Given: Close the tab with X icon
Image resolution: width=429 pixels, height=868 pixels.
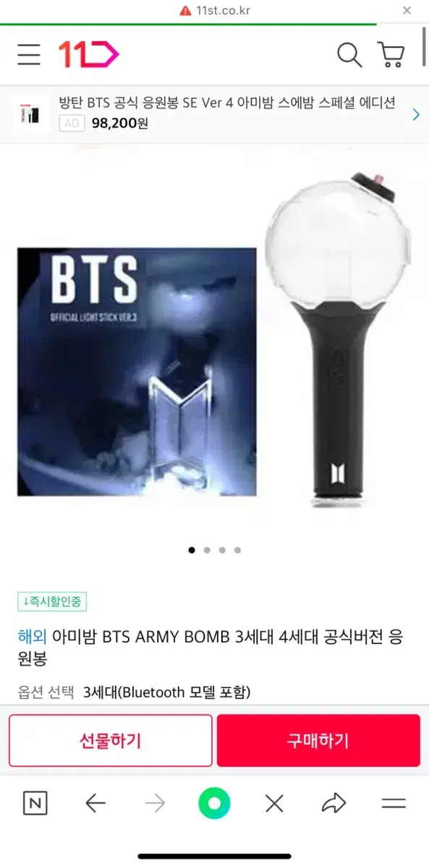Looking at the screenshot, I should pos(274,803).
